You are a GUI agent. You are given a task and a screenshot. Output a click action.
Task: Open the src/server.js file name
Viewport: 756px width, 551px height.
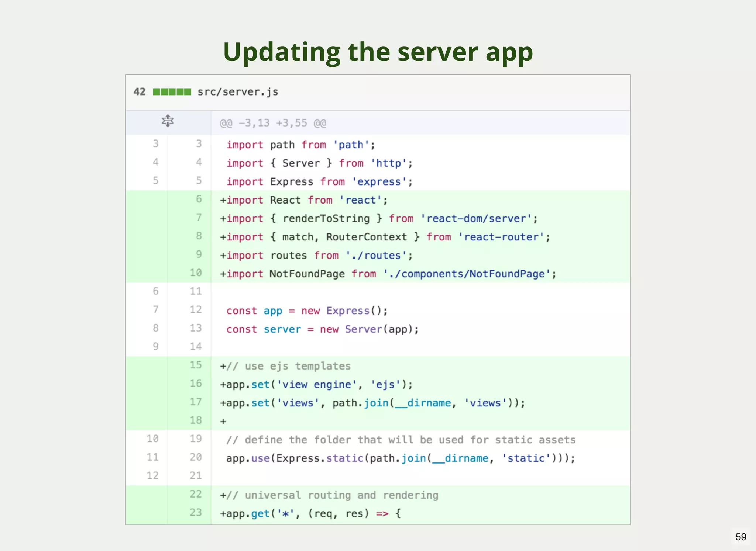(x=238, y=92)
